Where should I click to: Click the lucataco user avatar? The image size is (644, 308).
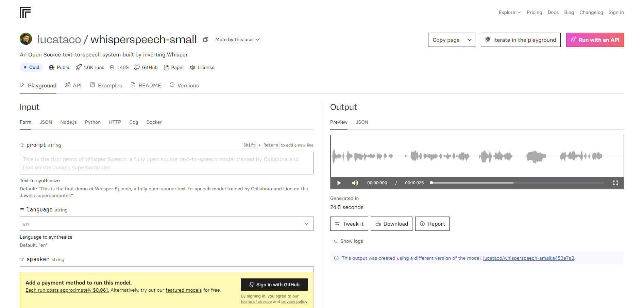pyautogui.click(x=26, y=39)
